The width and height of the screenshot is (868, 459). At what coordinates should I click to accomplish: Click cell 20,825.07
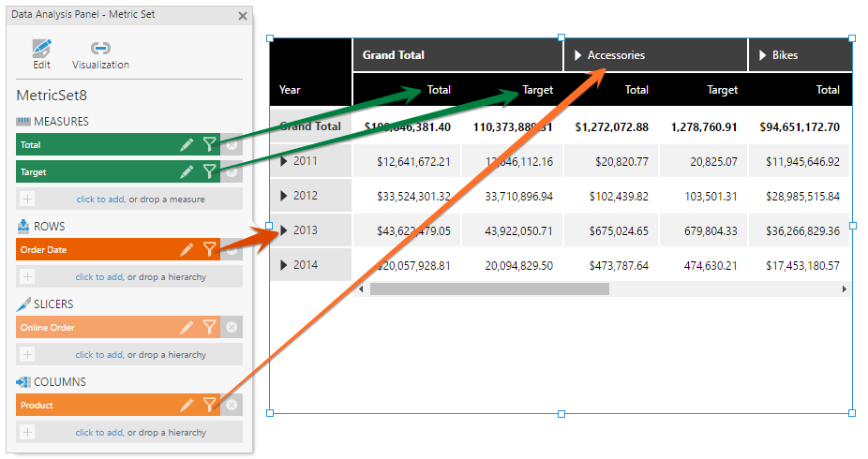713,161
